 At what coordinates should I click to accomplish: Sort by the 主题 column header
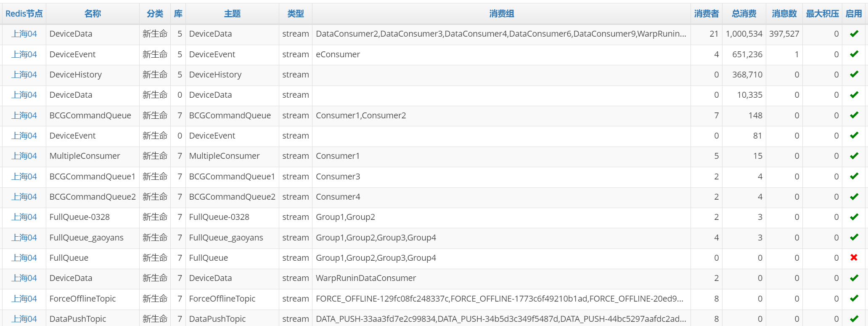[232, 13]
